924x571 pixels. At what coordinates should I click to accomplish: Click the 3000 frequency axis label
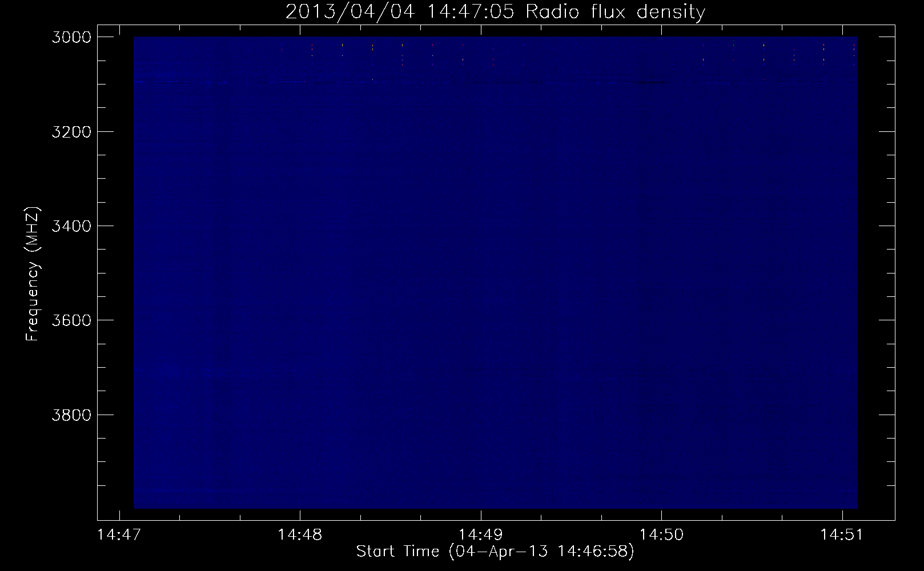click(x=71, y=37)
